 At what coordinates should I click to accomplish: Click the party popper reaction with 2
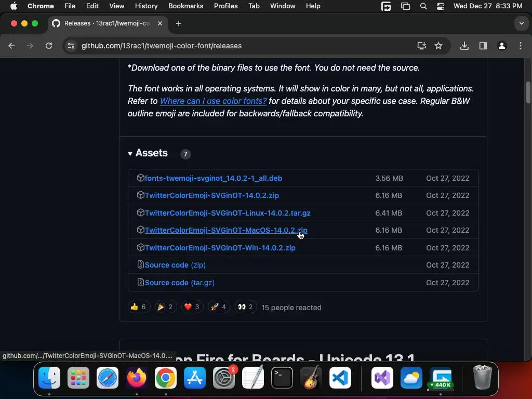165,307
